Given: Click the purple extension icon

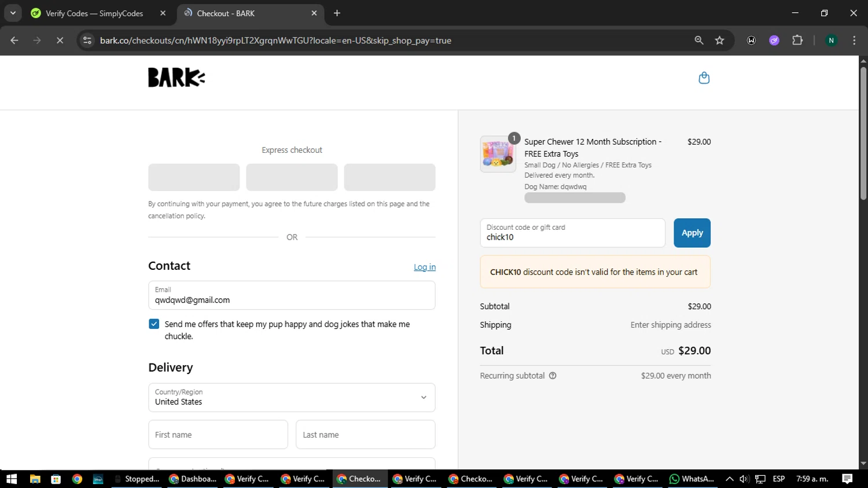Looking at the screenshot, I should (774, 41).
